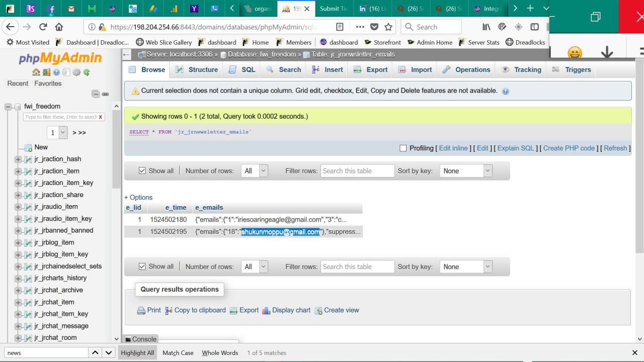Collapse the fwi_freedom database tree
Viewport: 644px width, 362px height.
coord(8,107)
